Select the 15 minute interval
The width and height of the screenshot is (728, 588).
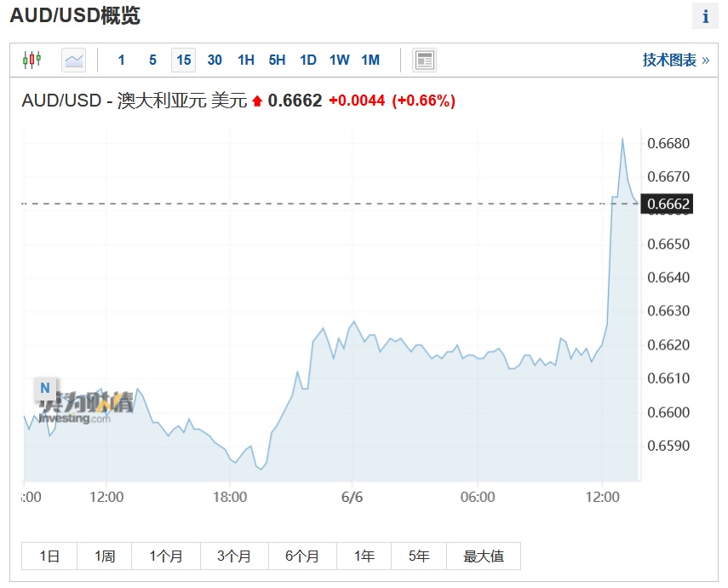point(183,60)
